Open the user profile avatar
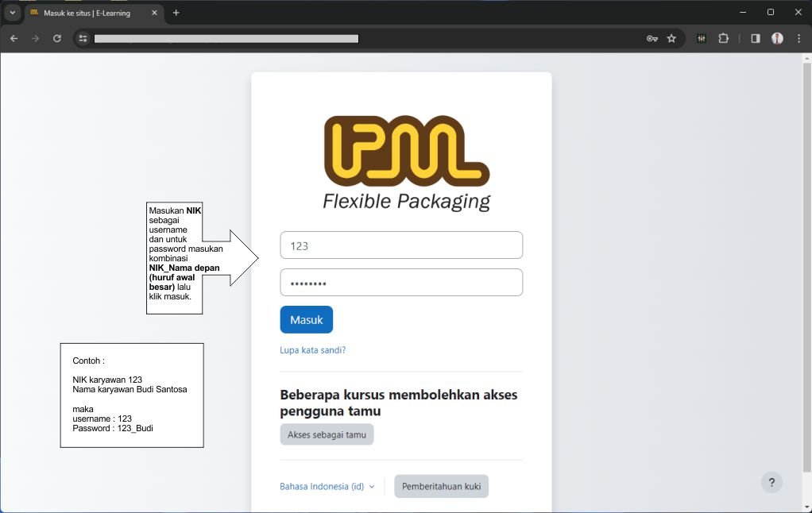Viewport: 812px width, 513px height. click(777, 38)
